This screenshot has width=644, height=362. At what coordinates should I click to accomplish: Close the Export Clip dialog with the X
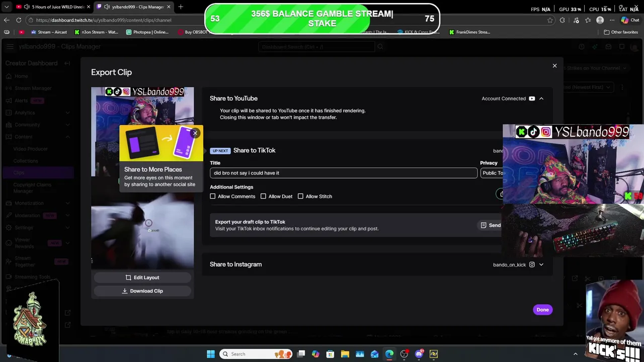(x=554, y=66)
